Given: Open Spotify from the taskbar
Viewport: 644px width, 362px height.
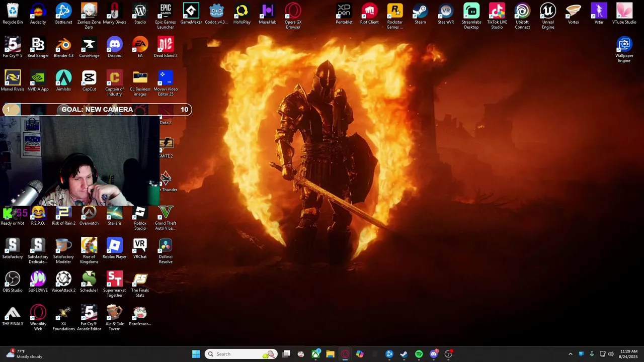Looking at the screenshot, I should tap(419, 354).
